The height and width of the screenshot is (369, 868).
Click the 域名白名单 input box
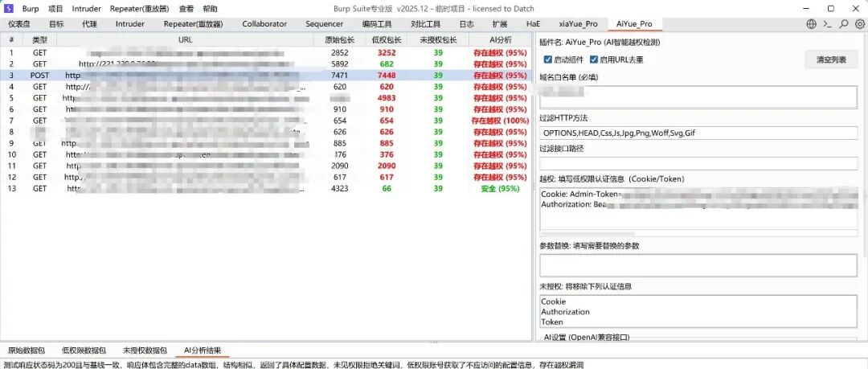(698, 97)
